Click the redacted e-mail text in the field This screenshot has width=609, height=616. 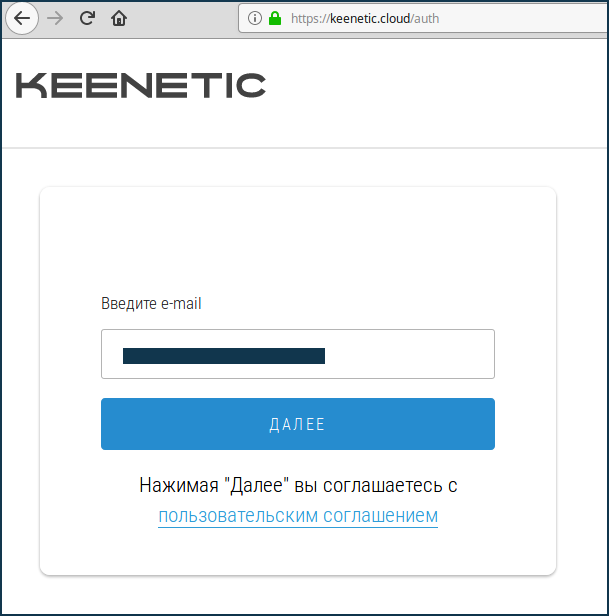(223, 355)
